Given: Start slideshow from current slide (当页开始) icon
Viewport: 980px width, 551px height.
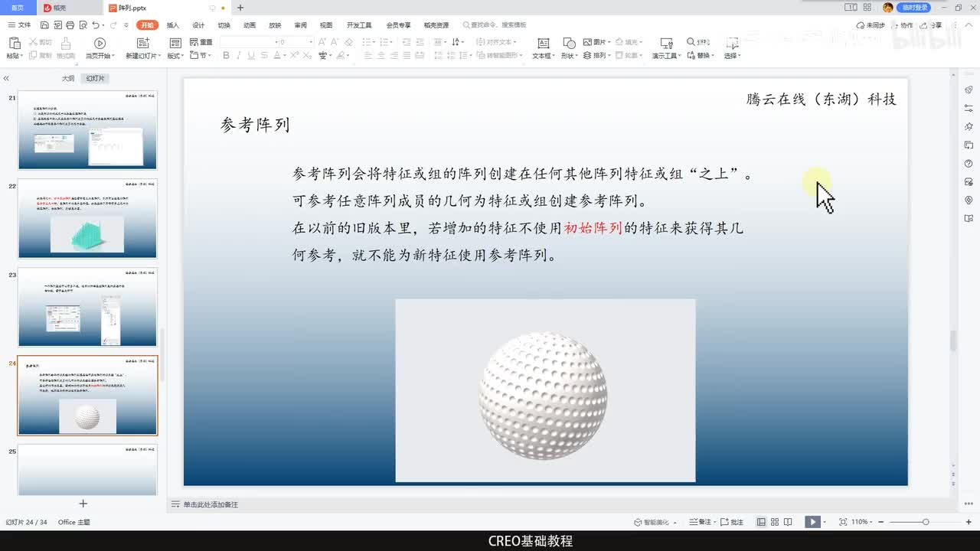Looking at the screenshot, I should click(100, 44).
